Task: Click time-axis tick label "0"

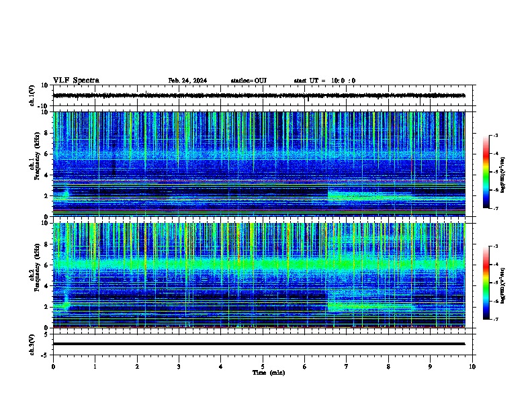Action: click(x=53, y=367)
